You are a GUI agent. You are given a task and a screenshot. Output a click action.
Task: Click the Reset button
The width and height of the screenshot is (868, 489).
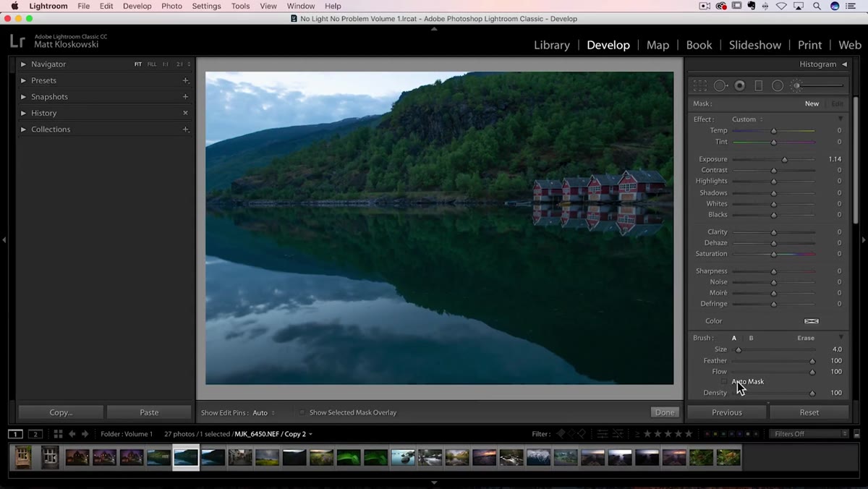(809, 412)
